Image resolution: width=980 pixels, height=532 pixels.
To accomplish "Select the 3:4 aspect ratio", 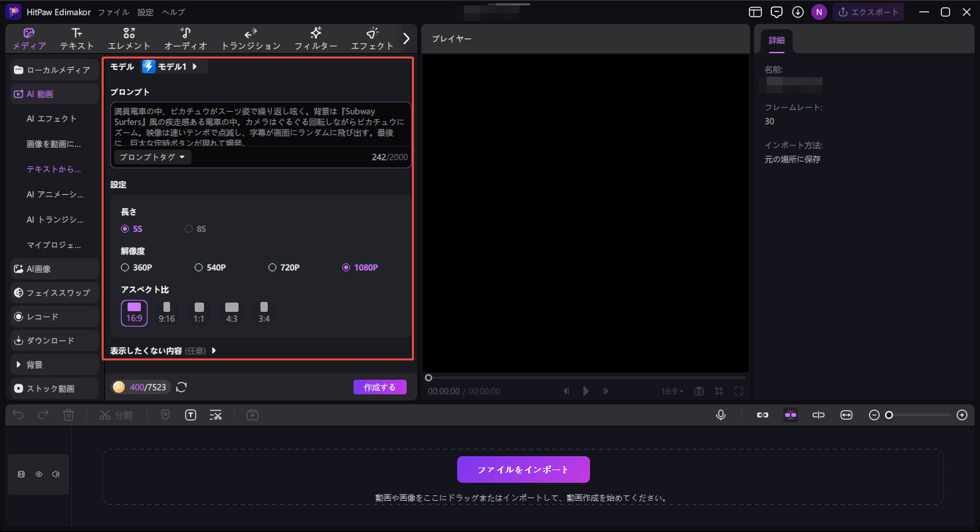I will point(264,313).
